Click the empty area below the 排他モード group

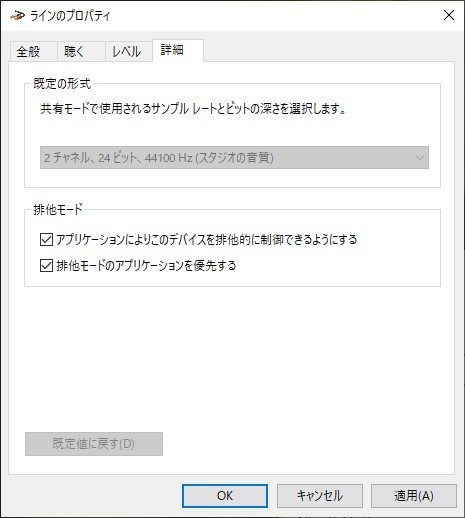(x=232, y=357)
